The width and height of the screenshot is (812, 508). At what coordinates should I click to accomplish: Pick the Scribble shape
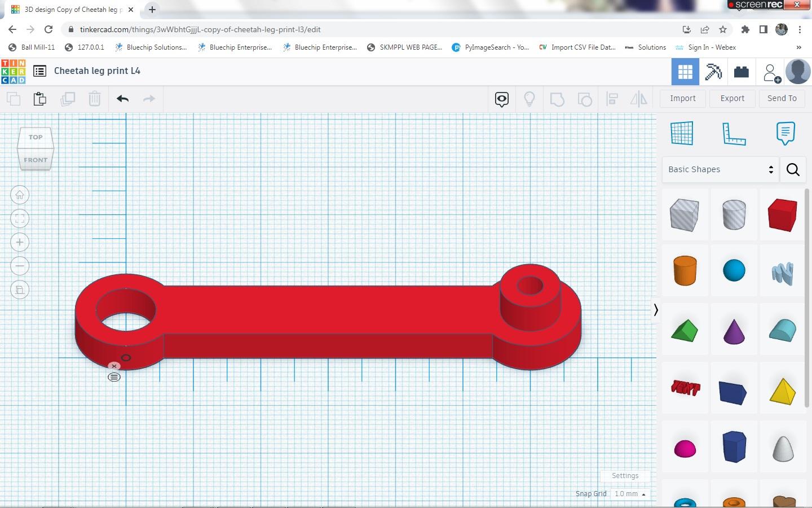[x=783, y=273]
